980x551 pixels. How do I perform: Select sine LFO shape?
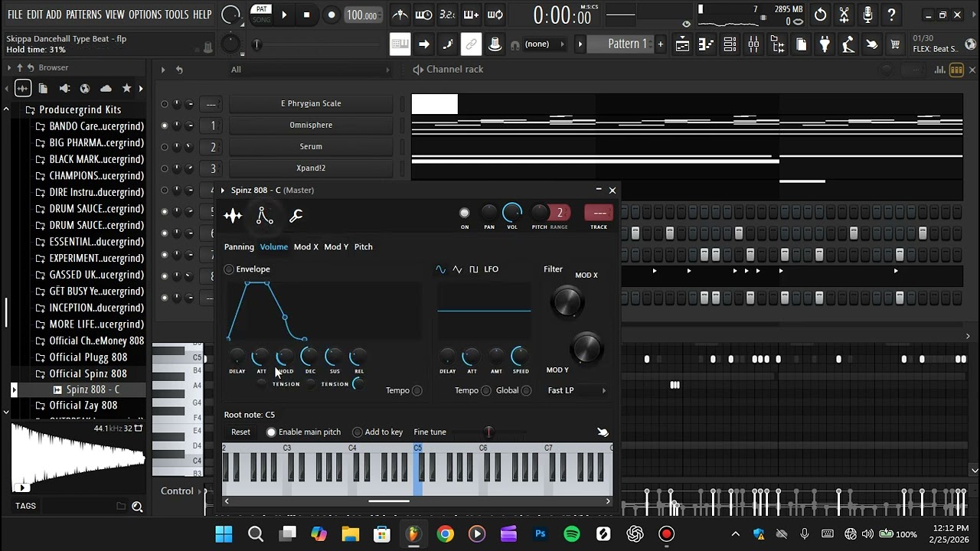[x=440, y=269]
